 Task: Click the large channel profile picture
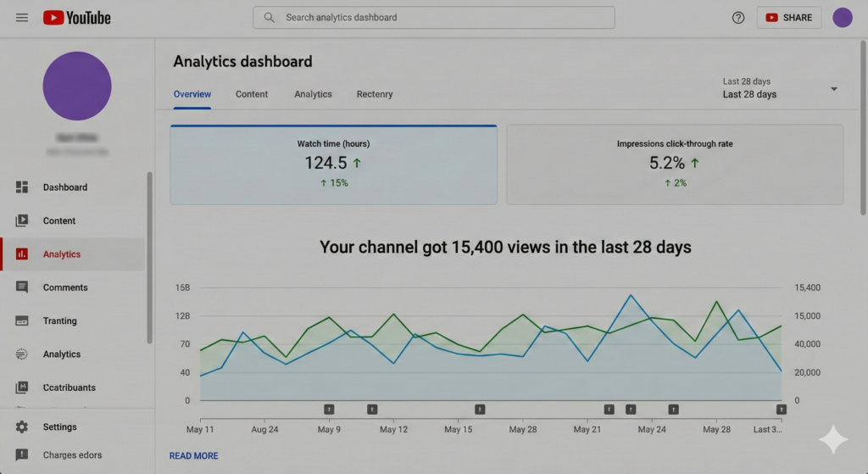tap(77, 86)
